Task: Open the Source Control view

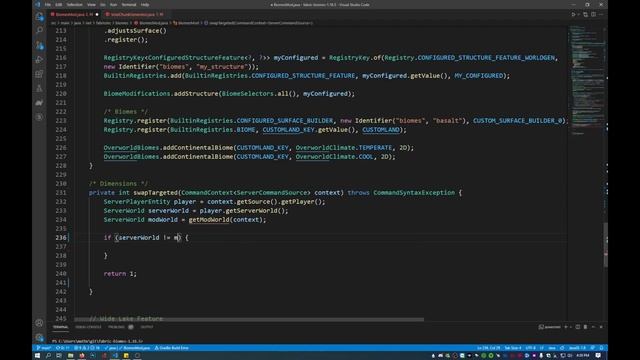Action: (39, 45)
